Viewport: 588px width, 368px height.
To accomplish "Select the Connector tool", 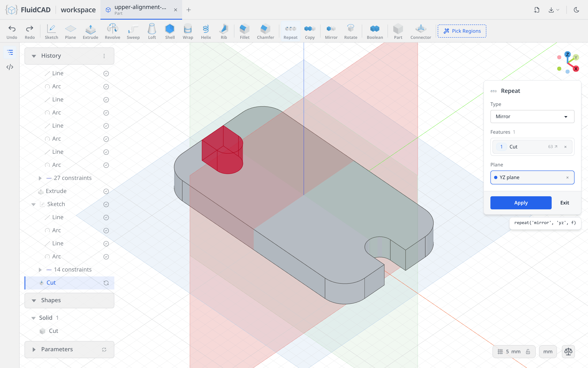I will pyautogui.click(x=421, y=31).
